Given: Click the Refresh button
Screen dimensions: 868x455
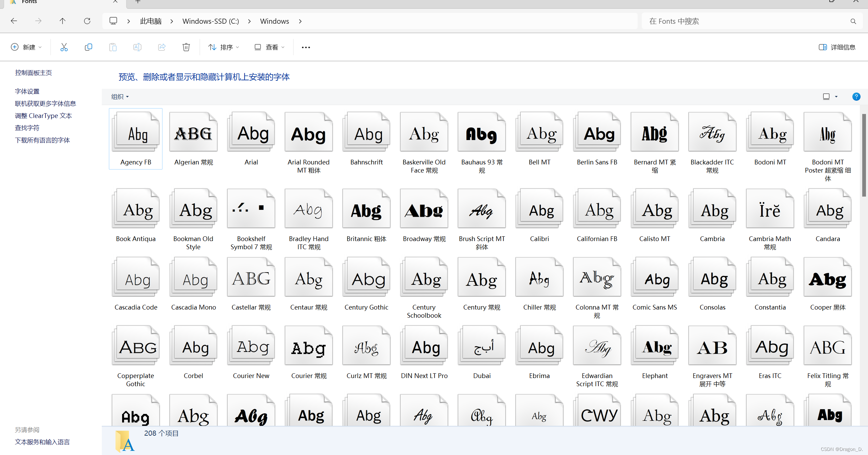Looking at the screenshot, I should tap(87, 21).
